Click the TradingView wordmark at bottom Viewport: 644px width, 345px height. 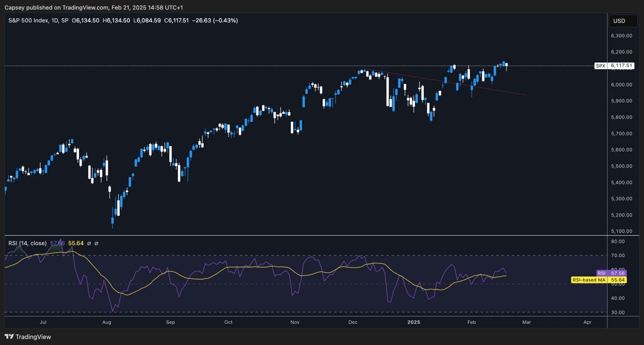[x=32, y=337]
